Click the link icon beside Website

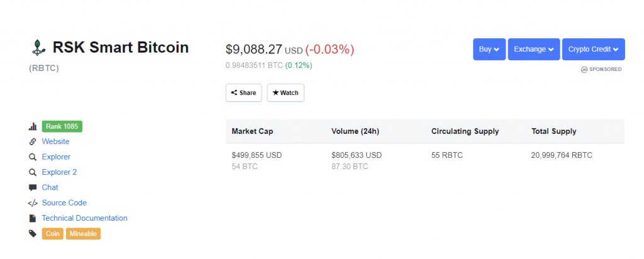[x=33, y=141]
